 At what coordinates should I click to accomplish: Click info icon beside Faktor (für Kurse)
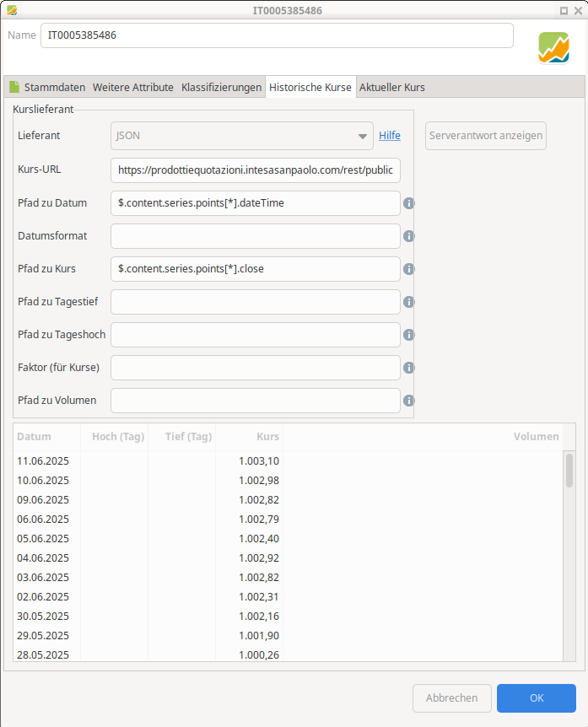tap(408, 368)
